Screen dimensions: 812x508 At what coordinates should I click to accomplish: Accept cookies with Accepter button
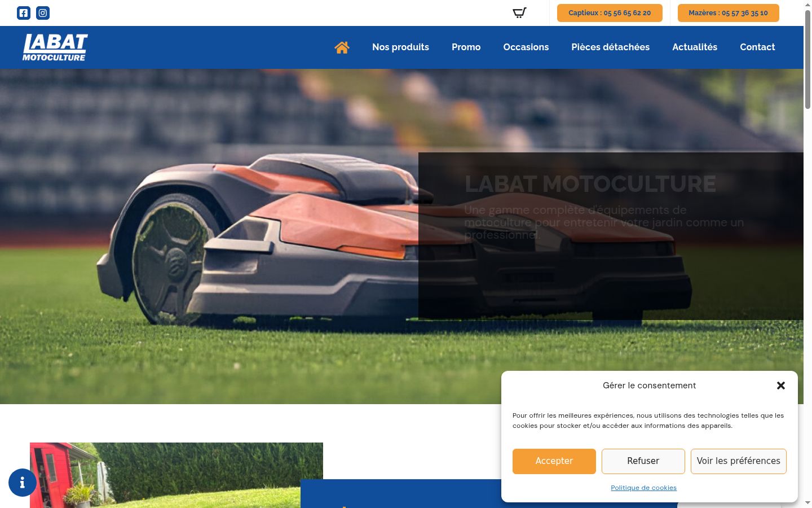[x=554, y=461]
